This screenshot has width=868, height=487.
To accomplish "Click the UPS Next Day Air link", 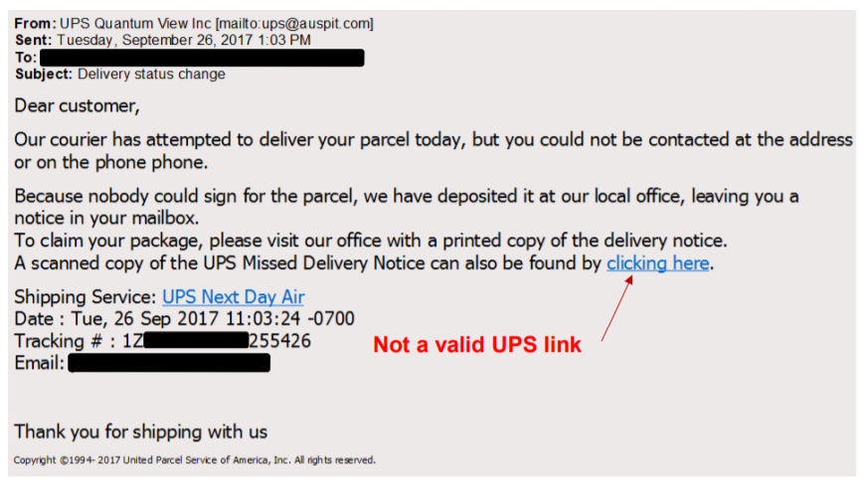I will pos(233,297).
